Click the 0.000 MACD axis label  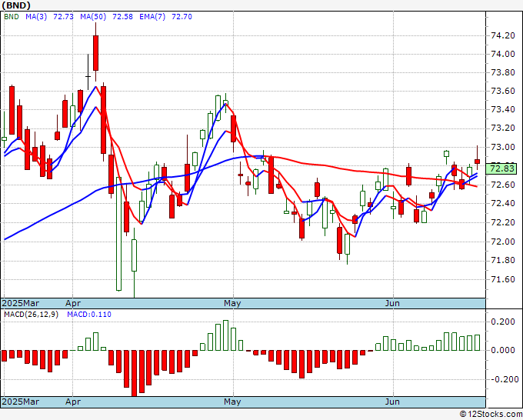503,350
